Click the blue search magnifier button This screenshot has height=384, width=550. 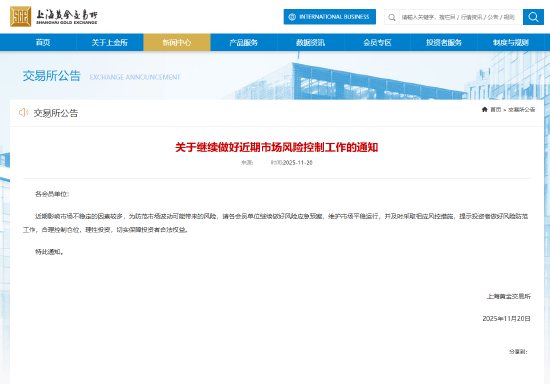pos(533,17)
